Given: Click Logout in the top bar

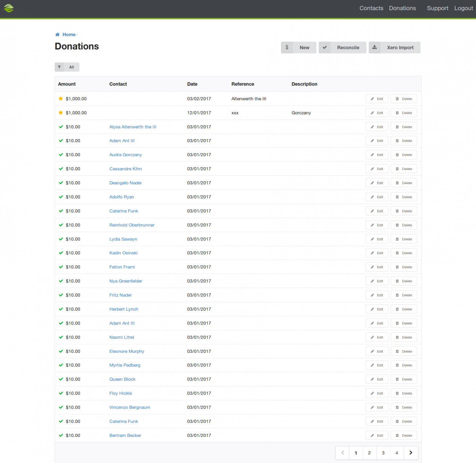Looking at the screenshot, I should tap(464, 8).
